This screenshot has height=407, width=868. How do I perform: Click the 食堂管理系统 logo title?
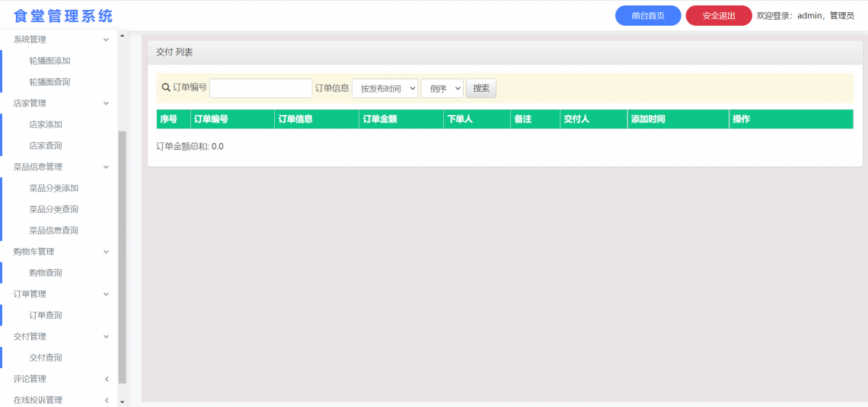63,15
